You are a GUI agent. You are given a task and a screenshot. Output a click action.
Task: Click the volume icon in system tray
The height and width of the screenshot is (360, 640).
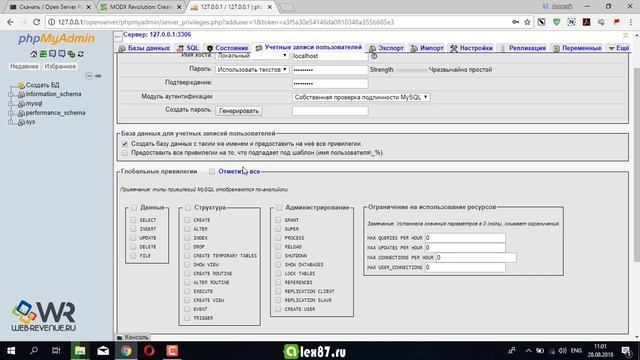point(562,351)
